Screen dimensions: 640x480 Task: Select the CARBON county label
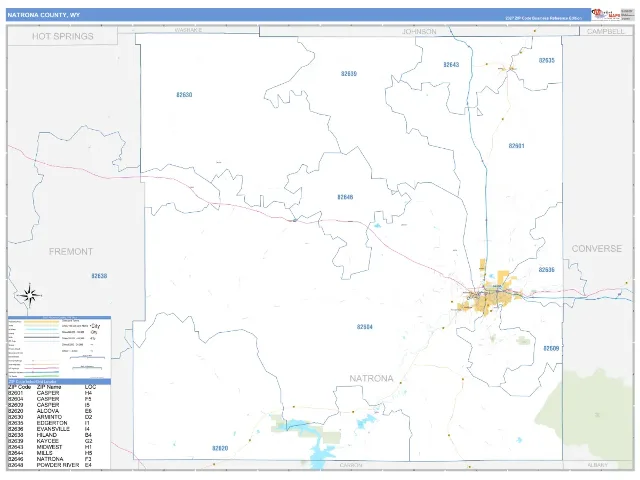click(x=351, y=465)
